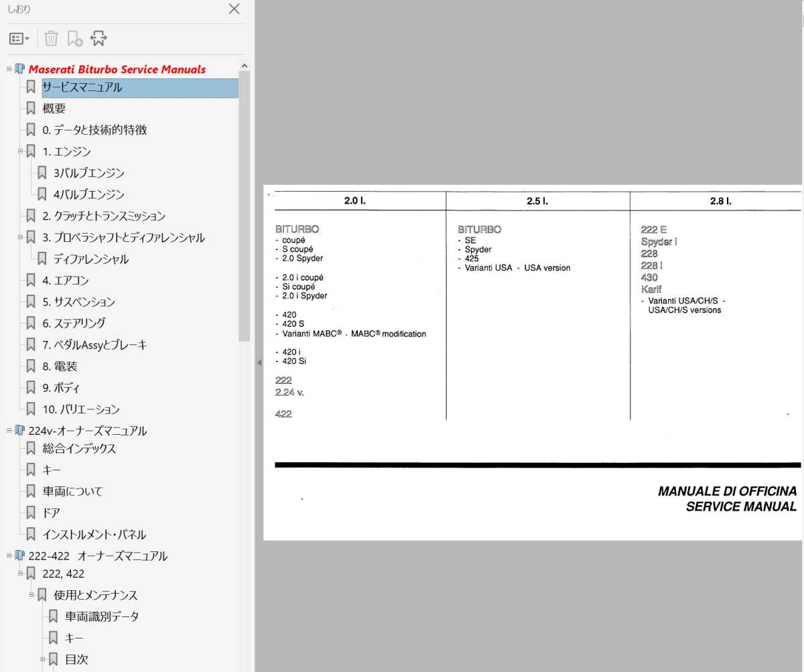The width and height of the screenshot is (804, 672).
Task: Collapse 3. プロペラシャフトとディファレンシャル node
Action: (21, 237)
